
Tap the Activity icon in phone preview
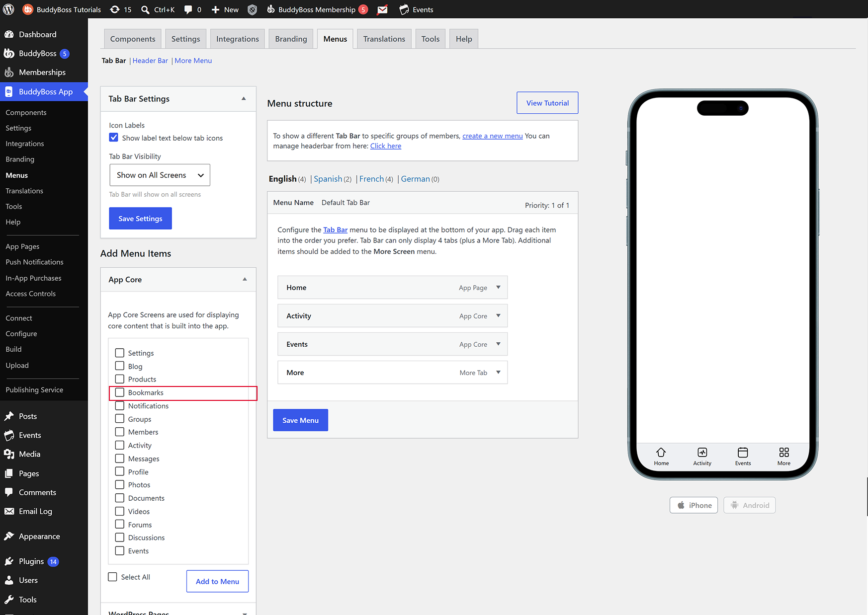coord(702,452)
